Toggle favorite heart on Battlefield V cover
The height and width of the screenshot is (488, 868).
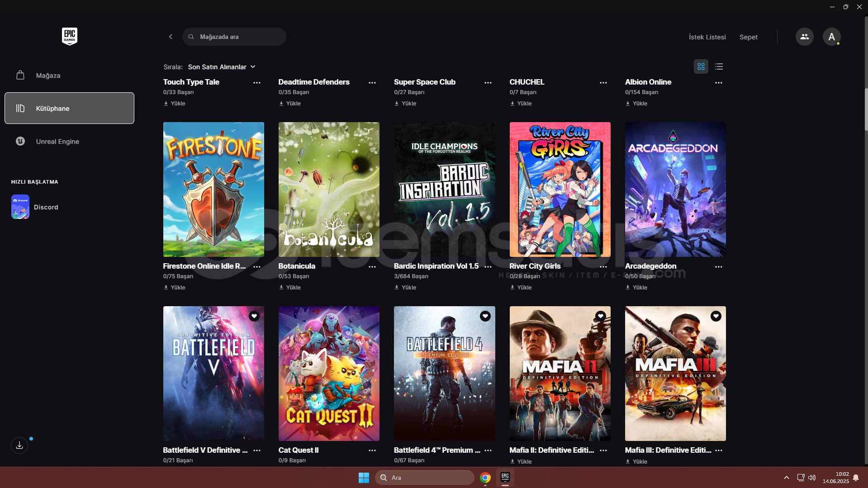click(254, 316)
